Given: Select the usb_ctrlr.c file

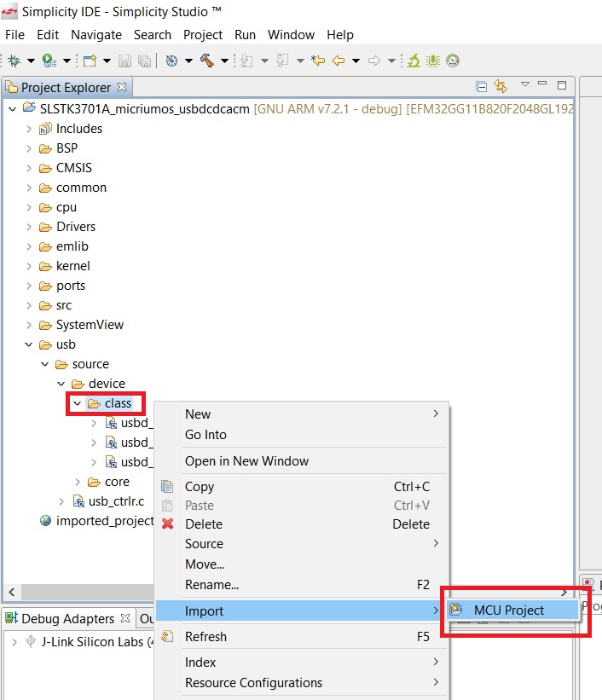Looking at the screenshot, I should click(116, 501).
